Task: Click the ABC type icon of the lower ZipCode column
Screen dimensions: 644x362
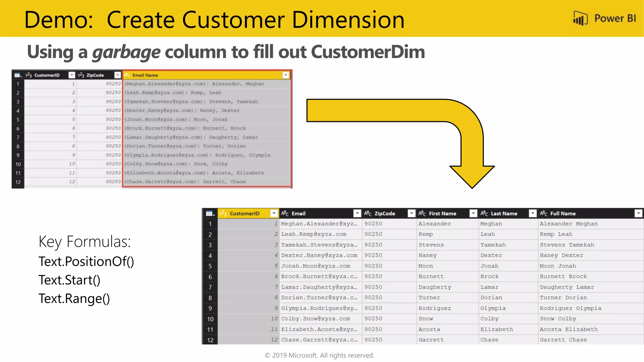Action: 368,213
